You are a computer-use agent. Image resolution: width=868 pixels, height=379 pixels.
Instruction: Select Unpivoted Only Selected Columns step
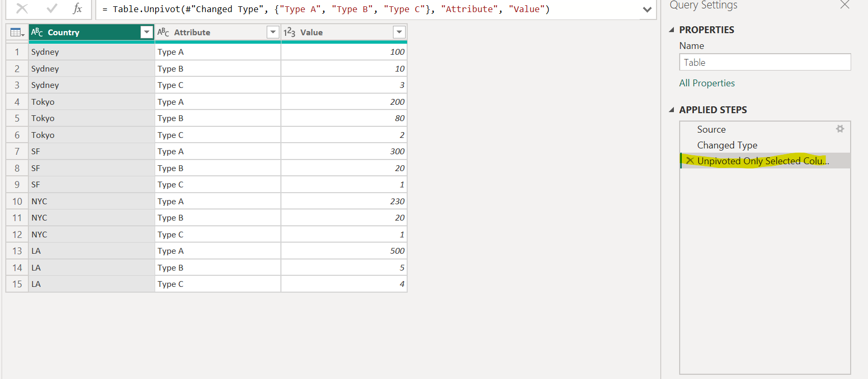(765, 161)
